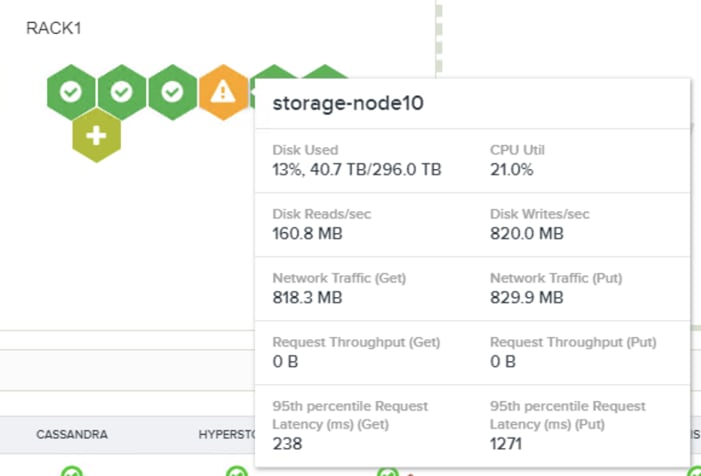The width and height of the screenshot is (701, 476).
Task: Click the Disk Used value 13%, 40.7 TB/296.0 TB
Action: pos(357,170)
